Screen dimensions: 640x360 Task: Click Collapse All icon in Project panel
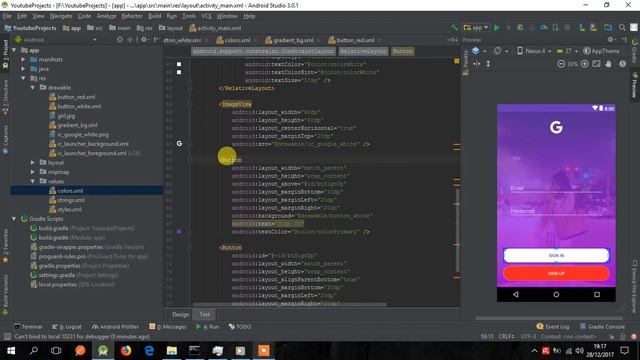coord(130,40)
